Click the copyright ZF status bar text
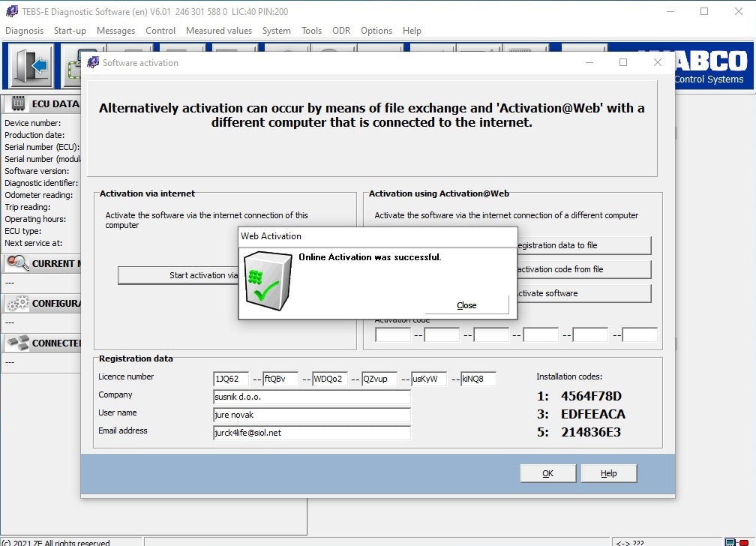This screenshot has height=546, width=756. click(x=55, y=542)
